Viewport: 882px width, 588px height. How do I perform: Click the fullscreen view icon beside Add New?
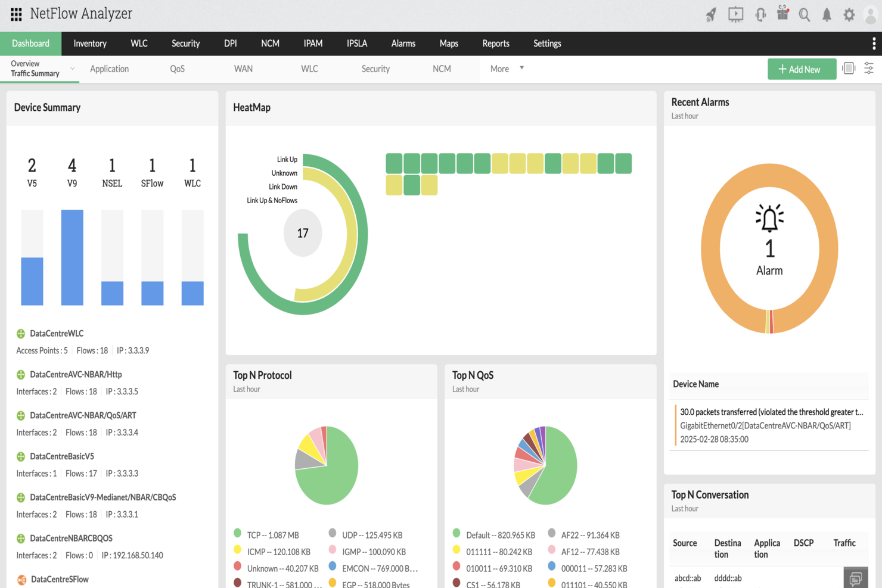849,69
